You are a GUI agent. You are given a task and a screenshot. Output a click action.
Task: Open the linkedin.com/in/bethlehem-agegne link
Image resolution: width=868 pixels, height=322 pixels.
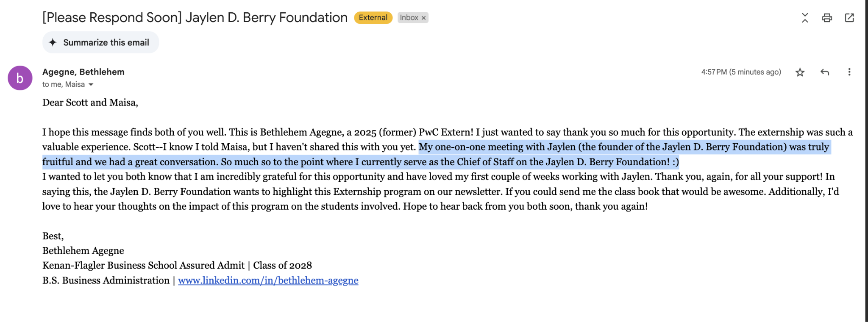point(268,280)
